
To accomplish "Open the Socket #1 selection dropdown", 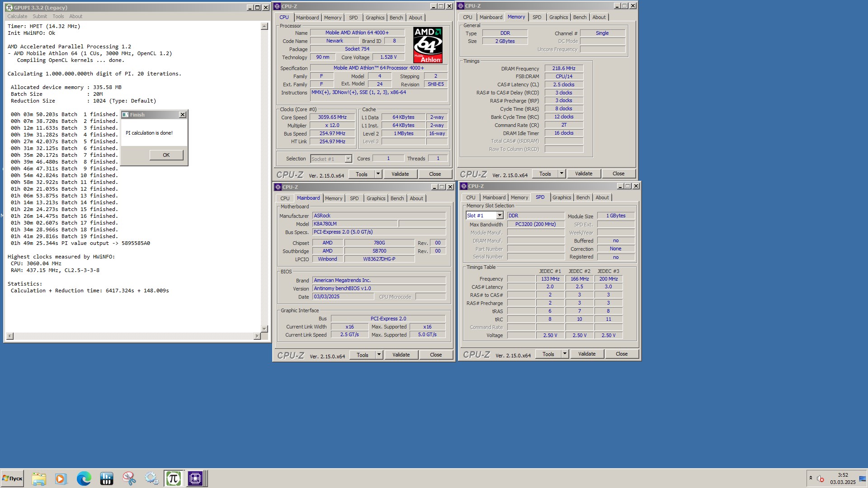I will [348, 159].
